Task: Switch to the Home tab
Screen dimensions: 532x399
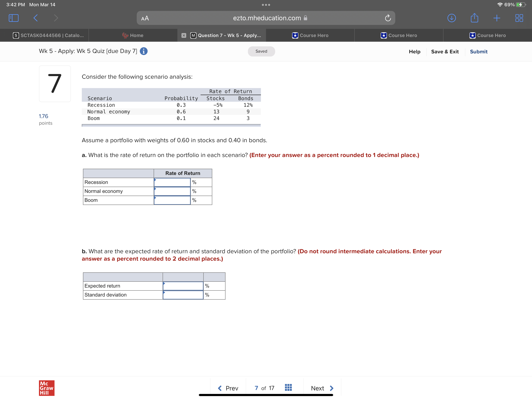Action: (133, 35)
